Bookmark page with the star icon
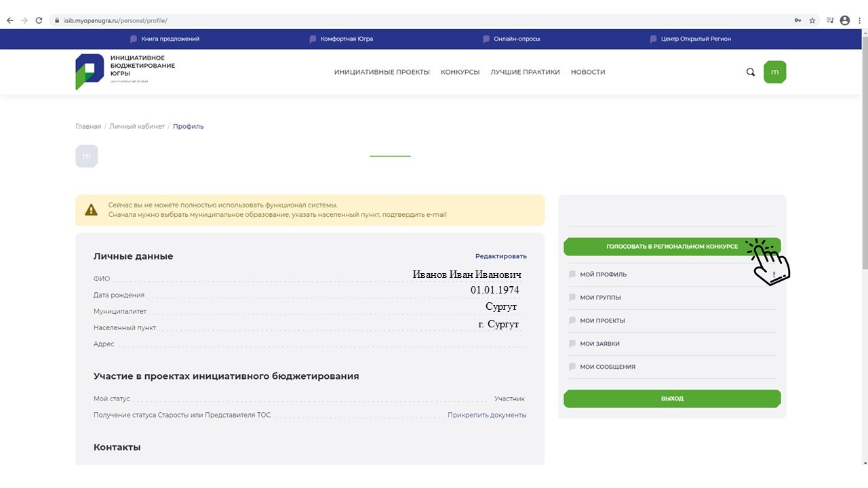The width and height of the screenshot is (868, 488). 812,20
